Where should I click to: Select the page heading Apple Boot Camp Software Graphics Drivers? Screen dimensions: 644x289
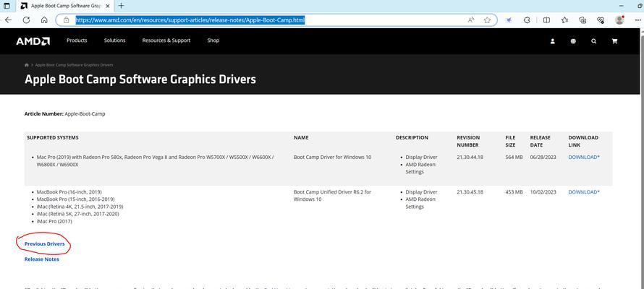[x=140, y=79]
